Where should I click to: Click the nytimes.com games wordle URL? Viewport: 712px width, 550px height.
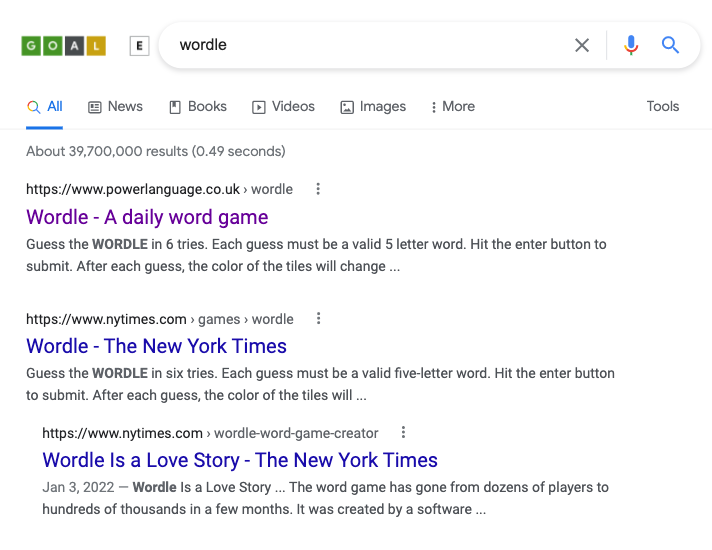point(160,319)
